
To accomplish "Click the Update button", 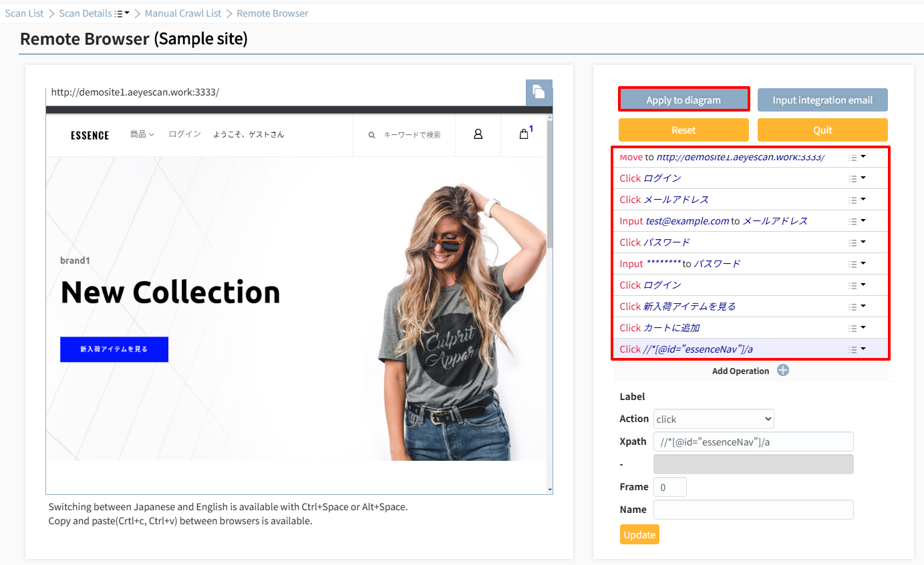I will 639,535.
